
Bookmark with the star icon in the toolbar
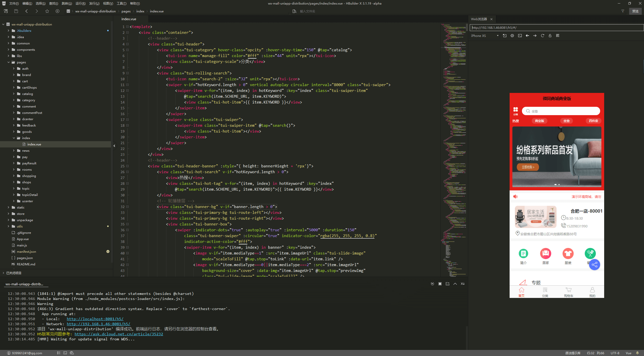pyautogui.click(x=47, y=11)
